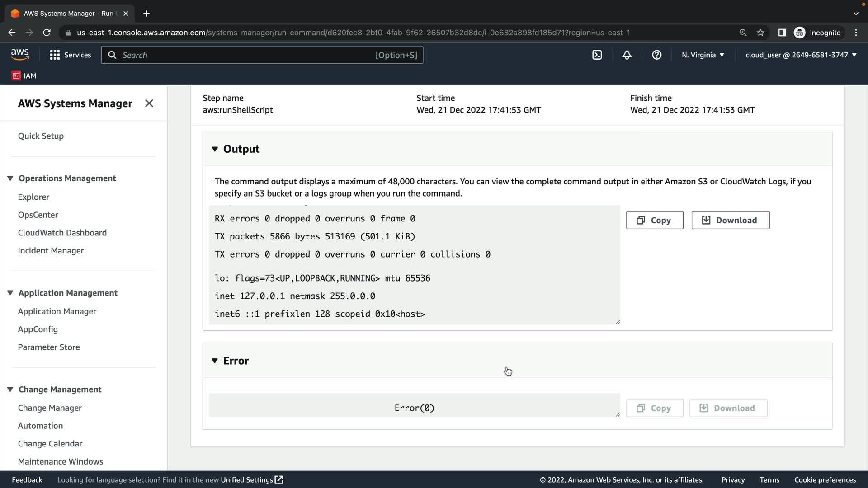Open the IAM shortcut in favorites bar
The width and height of the screenshot is (868, 488).
point(24,75)
